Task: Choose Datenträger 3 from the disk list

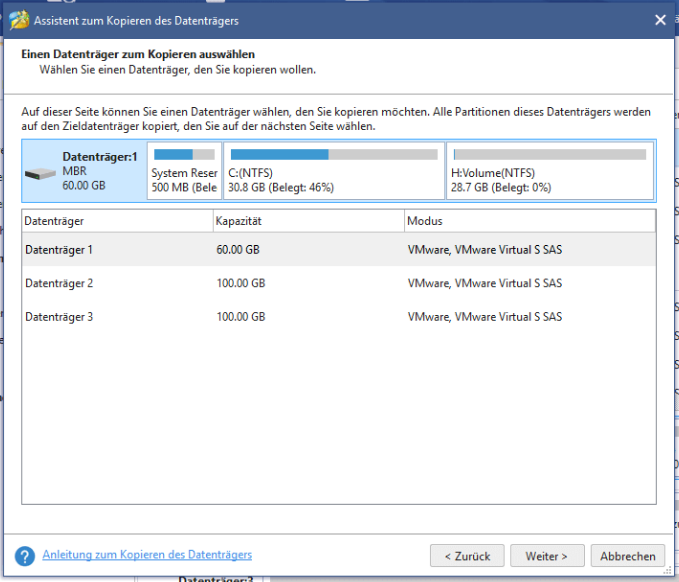Action: (60, 317)
